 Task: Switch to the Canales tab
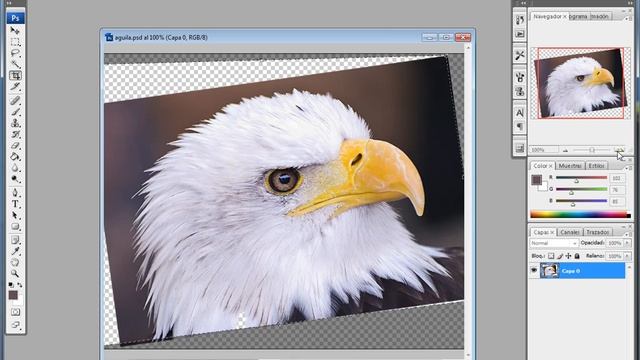(570, 232)
